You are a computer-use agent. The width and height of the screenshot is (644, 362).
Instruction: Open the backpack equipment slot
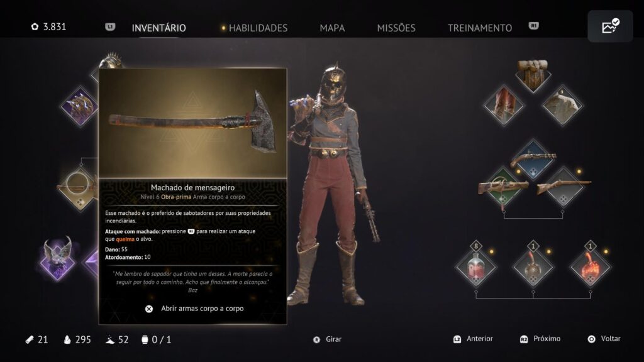533,75
